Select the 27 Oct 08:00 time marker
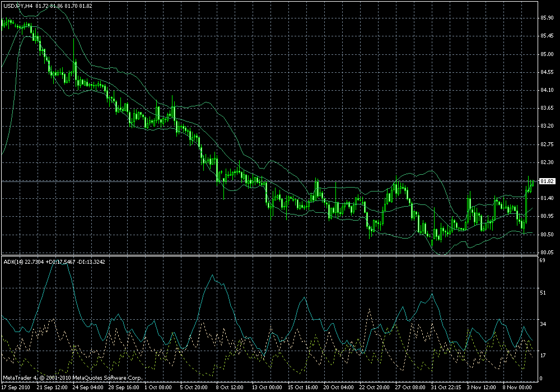 pyautogui.click(x=410, y=388)
